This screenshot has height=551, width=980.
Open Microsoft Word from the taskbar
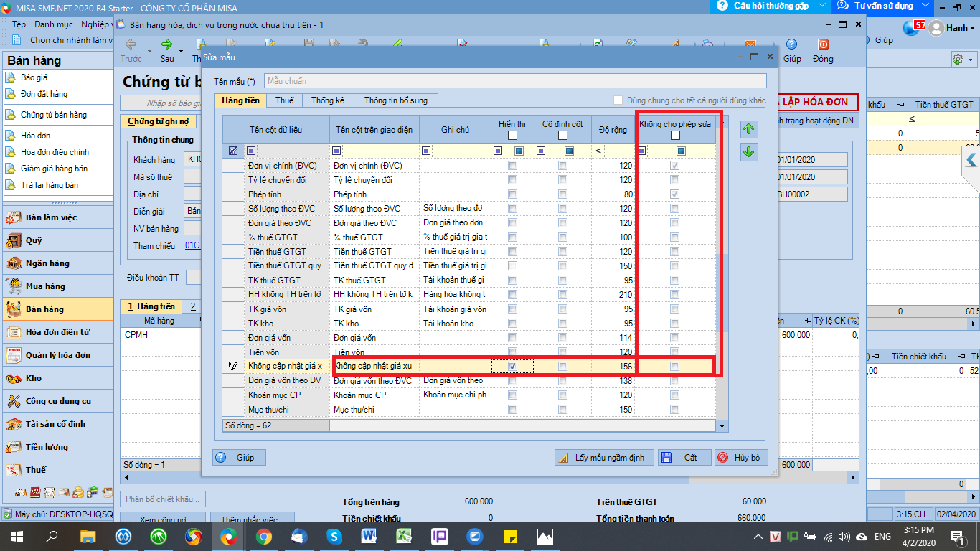tap(369, 536)
